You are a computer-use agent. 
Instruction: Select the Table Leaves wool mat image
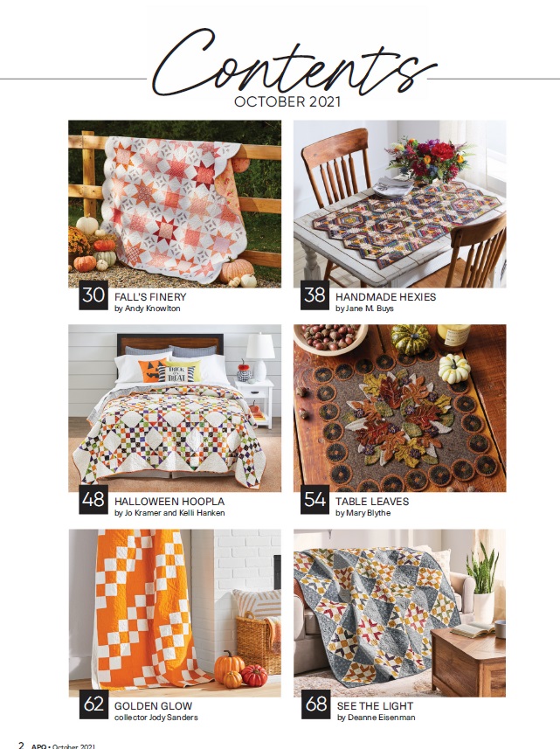(x=399, y=408)
